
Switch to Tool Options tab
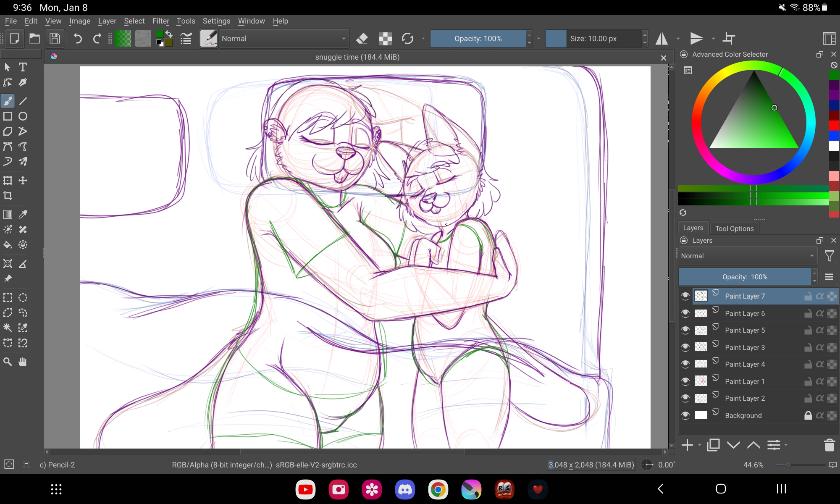click(x=734, y=228)
